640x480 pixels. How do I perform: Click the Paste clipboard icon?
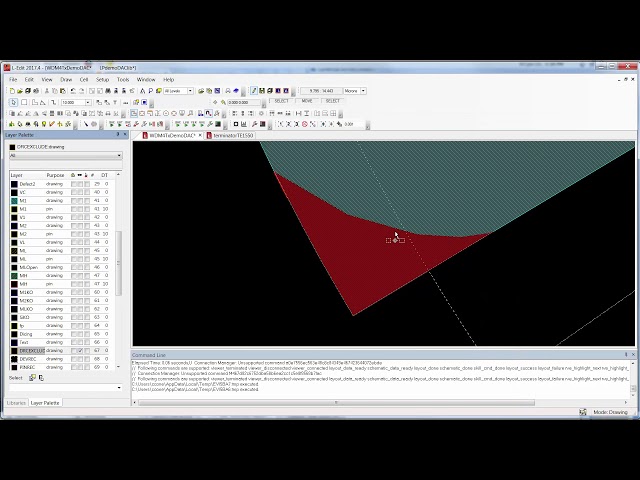point(63,91)
